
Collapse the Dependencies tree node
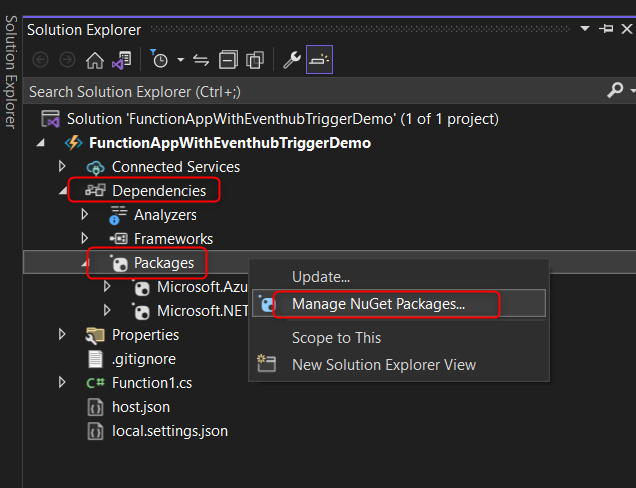(63, 191)
